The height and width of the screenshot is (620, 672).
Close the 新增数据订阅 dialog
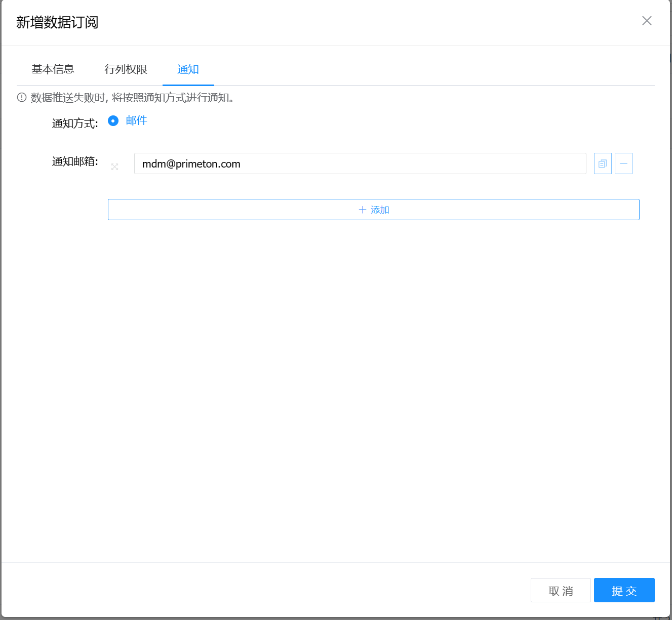[647, 21]
